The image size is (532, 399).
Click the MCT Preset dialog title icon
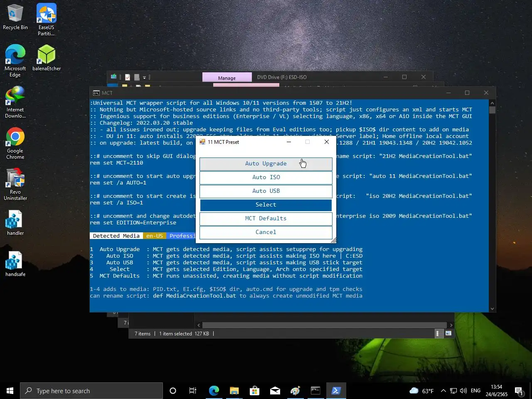pos(202,142)
